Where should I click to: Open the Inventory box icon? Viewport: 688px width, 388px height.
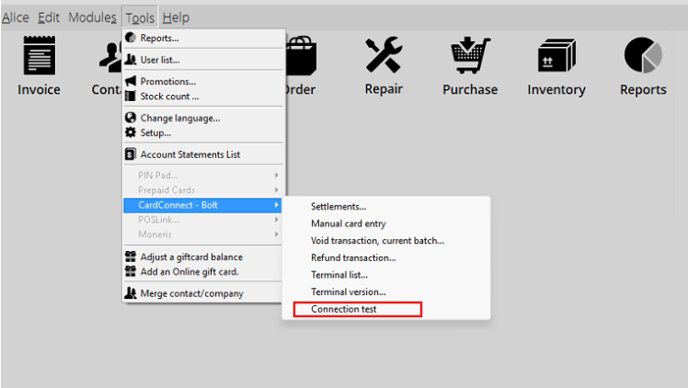coord(556,55)
